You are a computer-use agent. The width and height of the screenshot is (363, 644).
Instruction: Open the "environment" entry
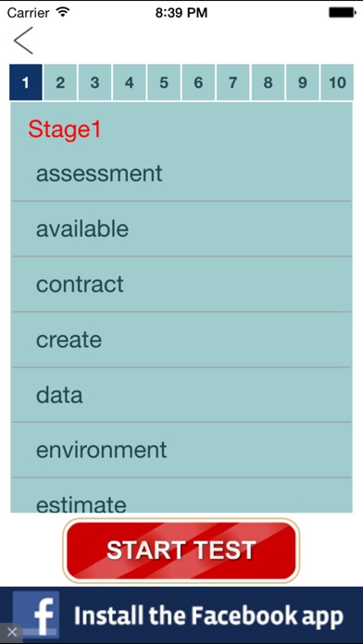[x=181, y=450]
